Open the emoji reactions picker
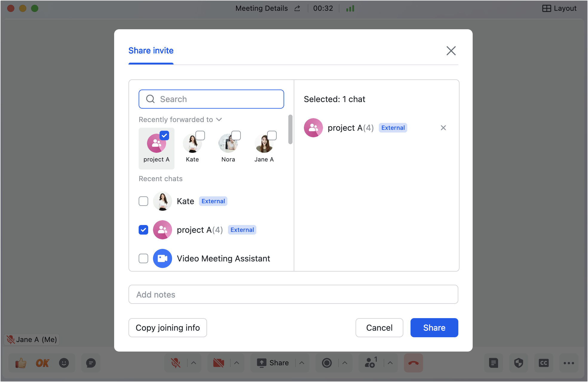Screen dimensions: 588x382 pos(64,363)
